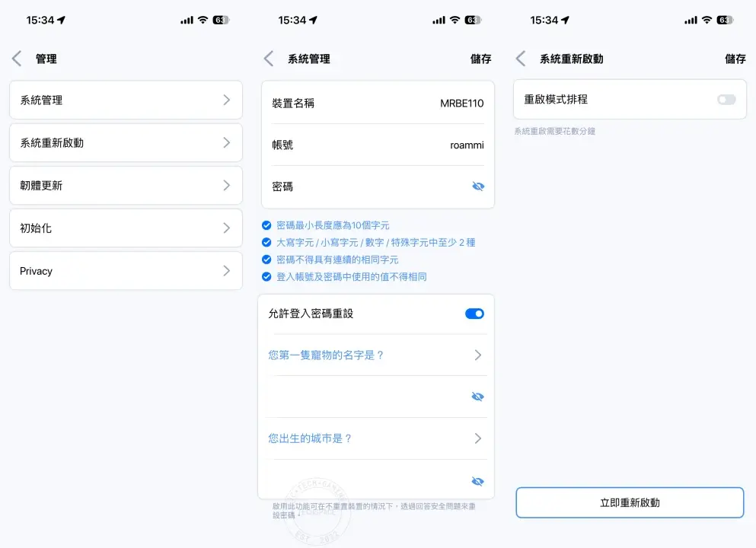756x548 pixels.
Task: Open 系統管理 menu entry
Action: tap(126, 100)
